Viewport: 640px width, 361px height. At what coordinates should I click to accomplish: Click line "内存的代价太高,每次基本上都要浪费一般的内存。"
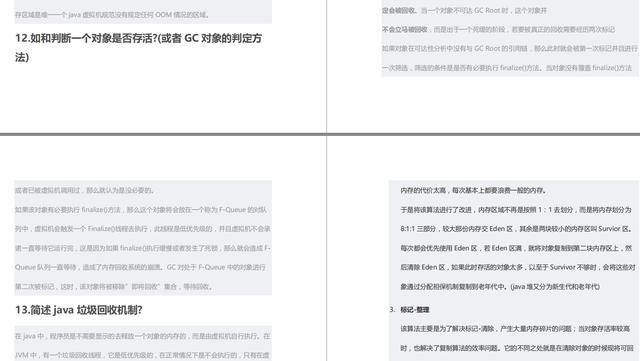click(x=473, y=190)
